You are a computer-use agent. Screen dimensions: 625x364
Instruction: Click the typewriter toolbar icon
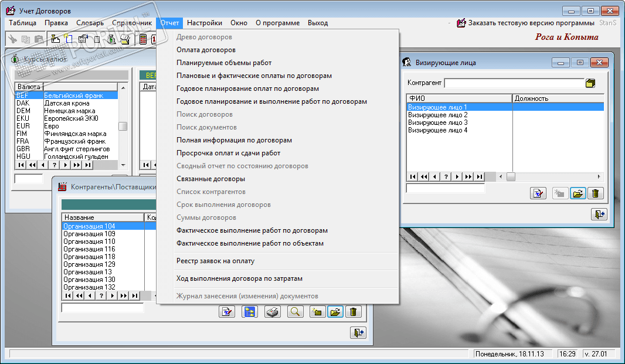[x=125, y=39]
